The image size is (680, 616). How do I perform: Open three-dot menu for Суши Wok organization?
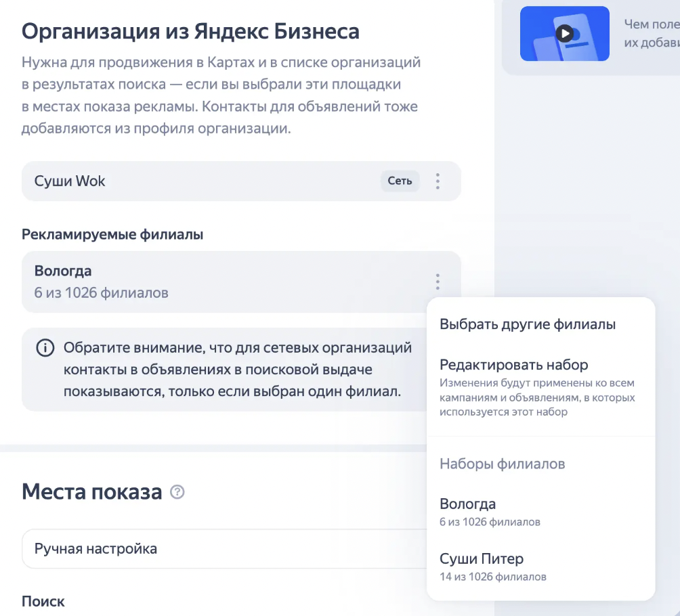tap(438, 181)
